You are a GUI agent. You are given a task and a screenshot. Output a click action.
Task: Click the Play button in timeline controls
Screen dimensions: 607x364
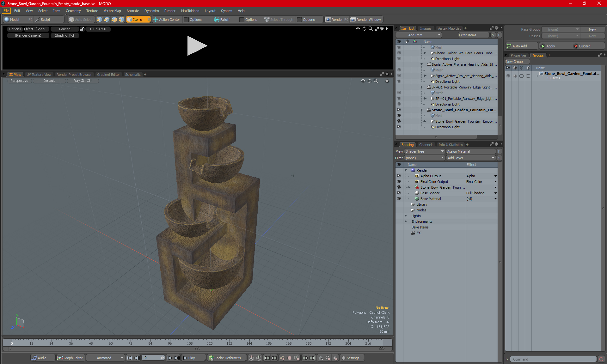coord(190,358)
